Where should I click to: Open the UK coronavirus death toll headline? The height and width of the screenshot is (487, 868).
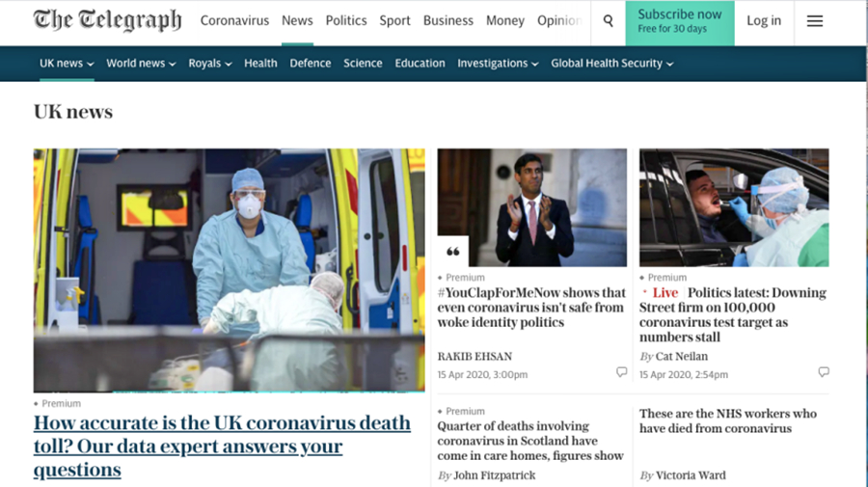[222, 446]
